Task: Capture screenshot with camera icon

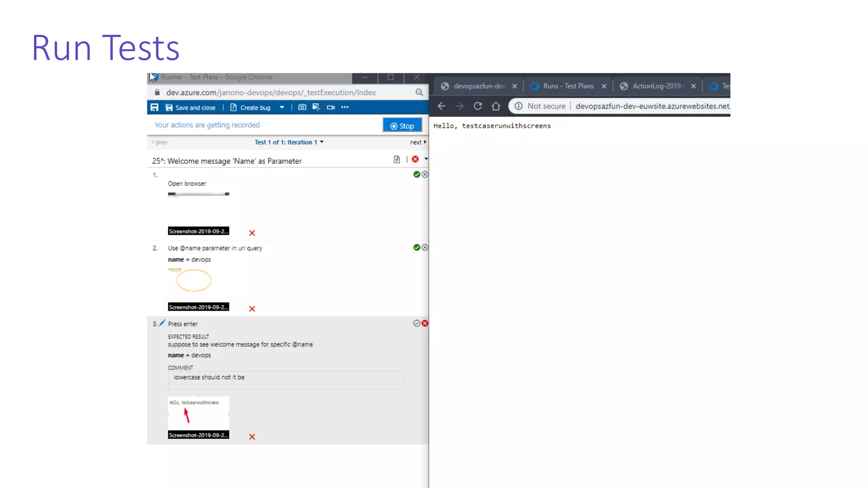Action: point(302,108)
